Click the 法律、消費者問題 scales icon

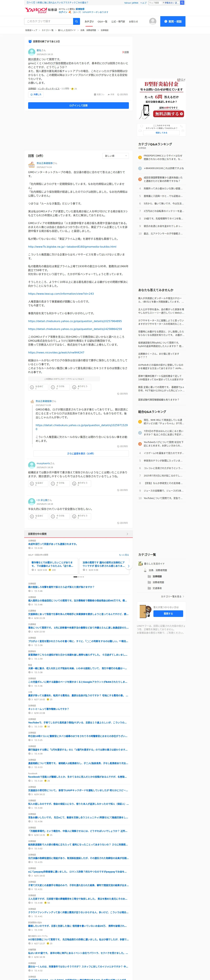point(145,570)
